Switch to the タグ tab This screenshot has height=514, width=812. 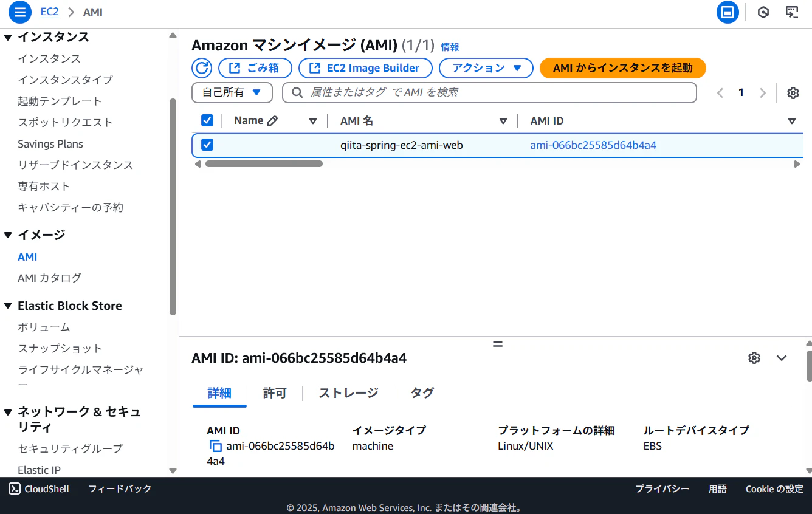422,393
